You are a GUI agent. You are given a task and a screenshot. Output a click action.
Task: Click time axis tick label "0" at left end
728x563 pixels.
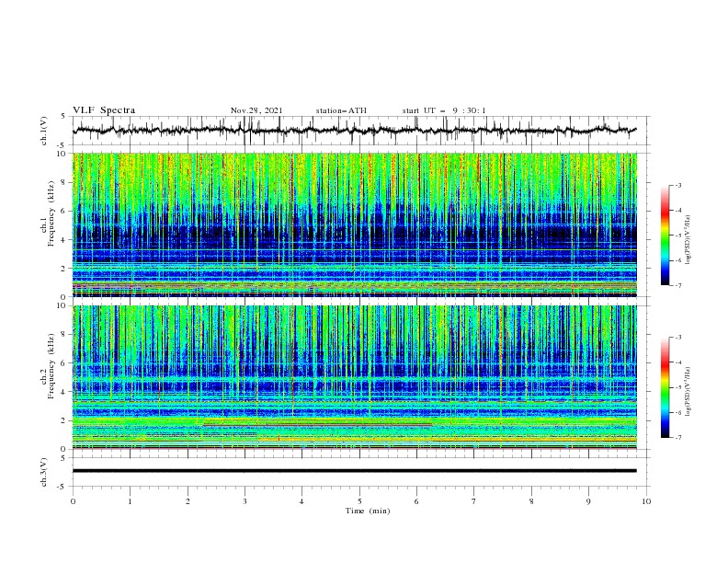(73, 501)
